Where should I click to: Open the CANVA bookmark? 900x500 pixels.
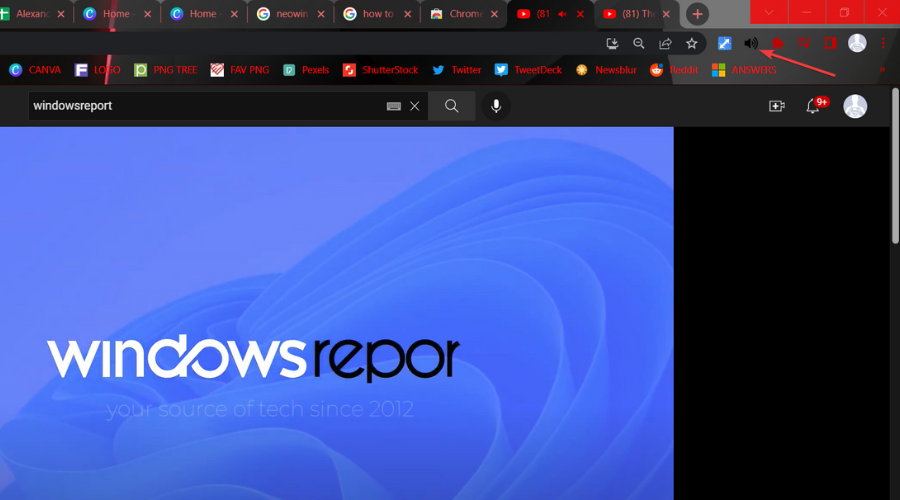pos(35,70)
